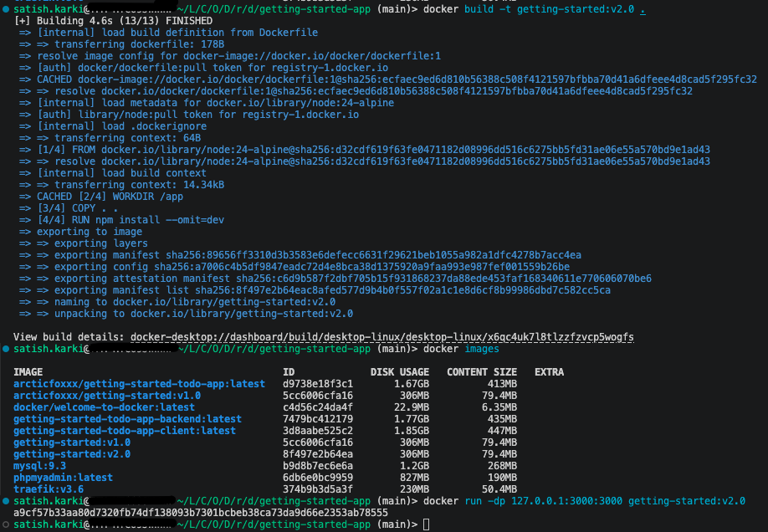Click the 268MB content size value
This screenshot has width=768, height=532.
click(502, 466)
